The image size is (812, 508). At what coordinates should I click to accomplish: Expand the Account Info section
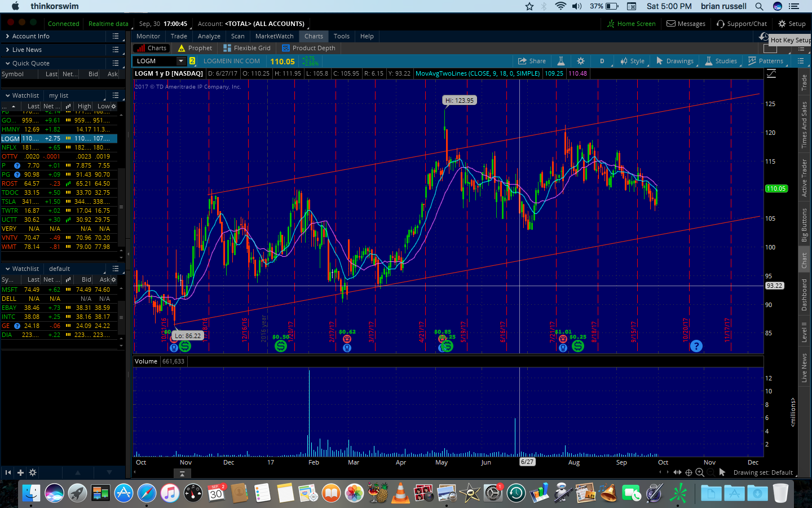[x=30, y=36]
